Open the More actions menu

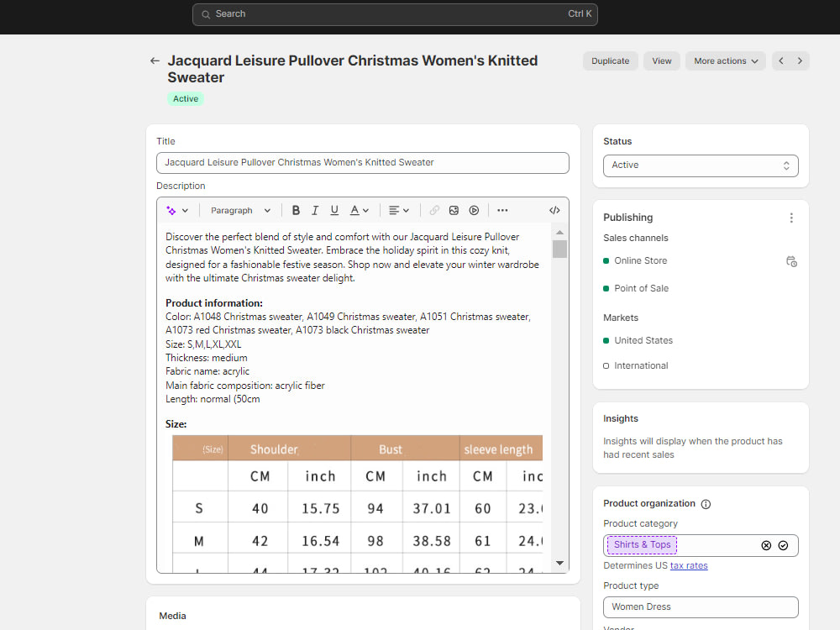click(x=726, y=61)
